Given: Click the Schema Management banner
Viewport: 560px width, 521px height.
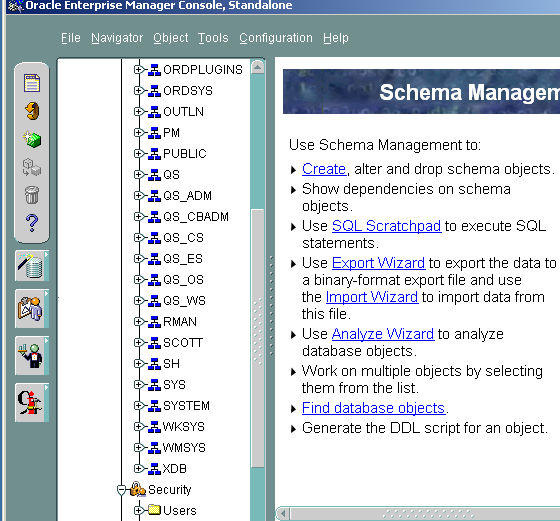Looking at the screenshot, I should 421,92.
